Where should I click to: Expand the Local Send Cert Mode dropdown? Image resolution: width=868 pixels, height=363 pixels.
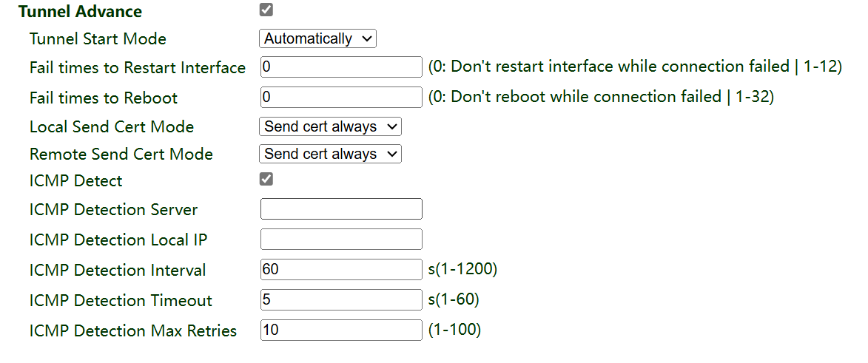click(330, 126)
